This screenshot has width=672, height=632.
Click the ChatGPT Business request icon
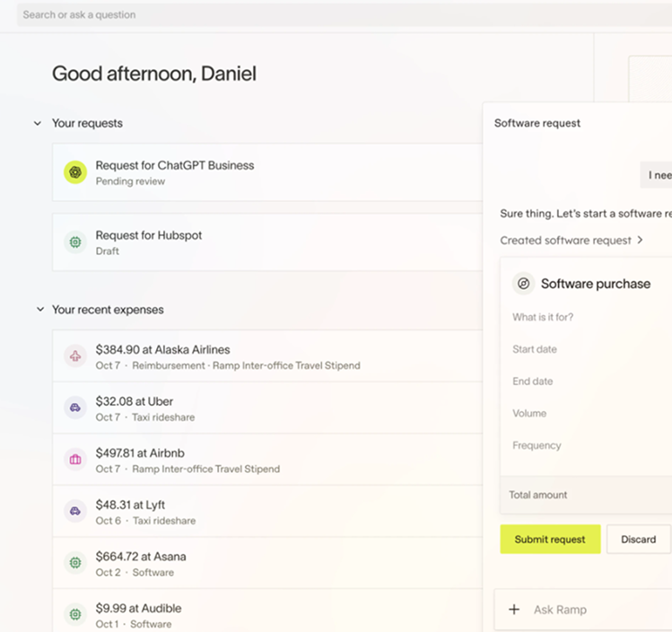tap(75, 172)
